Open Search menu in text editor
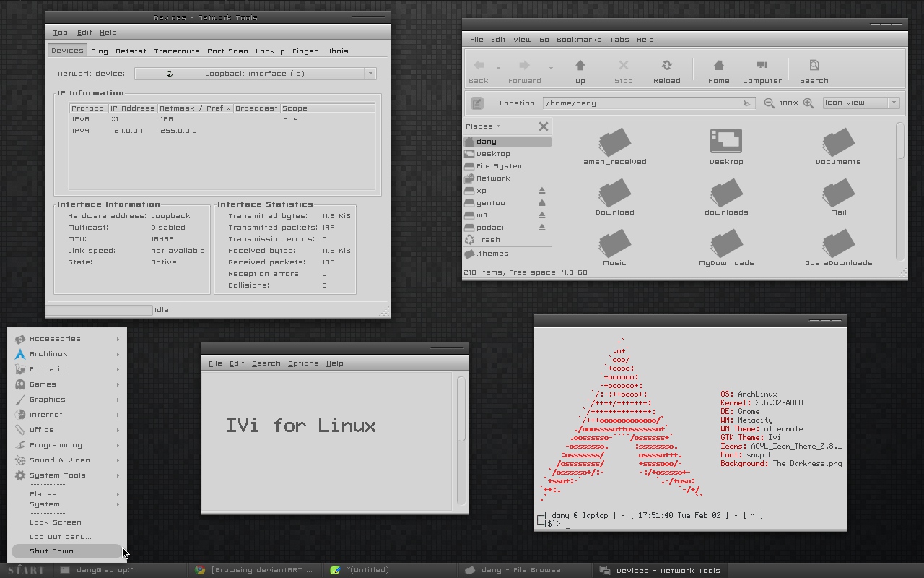 click(x=266, y=363)
